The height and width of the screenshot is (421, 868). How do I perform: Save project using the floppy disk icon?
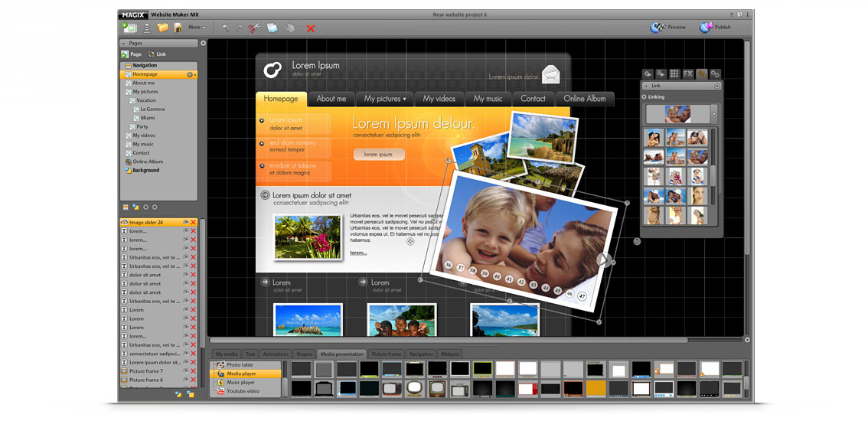click(x=178, y=28)
